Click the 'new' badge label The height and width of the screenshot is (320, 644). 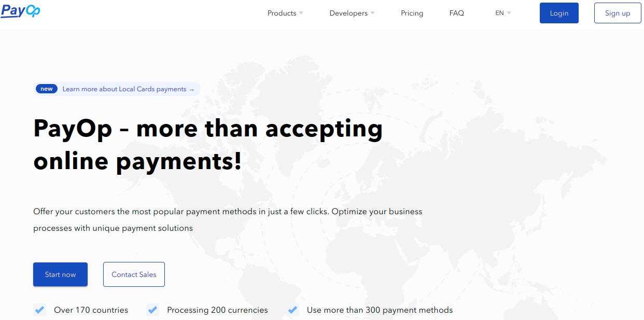coord(47,89)
